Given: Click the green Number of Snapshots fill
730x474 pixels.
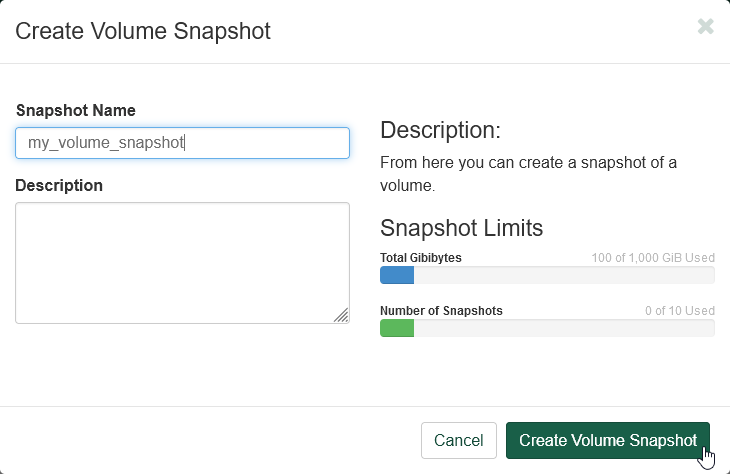Looking at the screenshot, I should point(397,328).
